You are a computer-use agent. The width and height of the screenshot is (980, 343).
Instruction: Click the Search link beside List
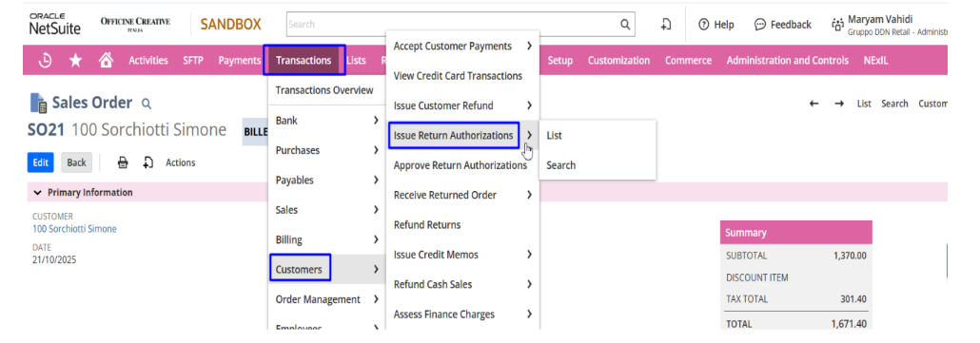(894, 104)
